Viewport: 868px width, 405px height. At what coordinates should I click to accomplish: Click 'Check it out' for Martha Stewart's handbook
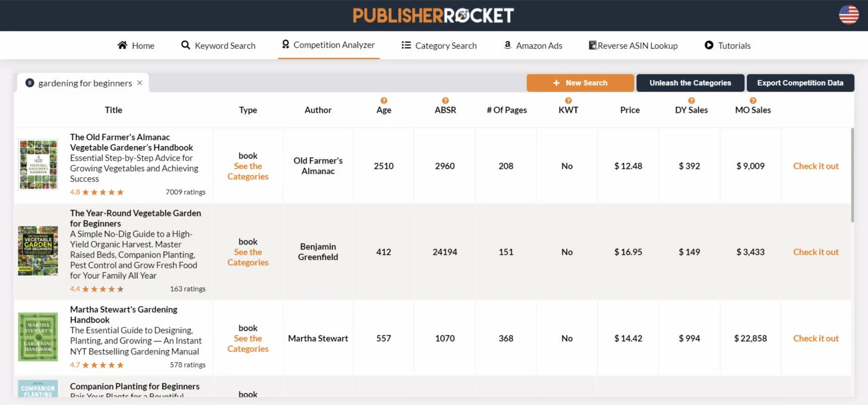point(816,338)
